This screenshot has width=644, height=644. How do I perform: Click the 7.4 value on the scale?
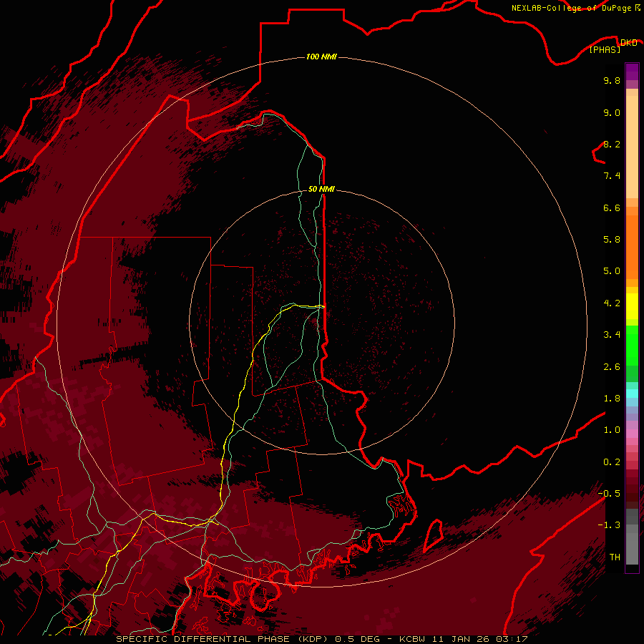(612, 176)
